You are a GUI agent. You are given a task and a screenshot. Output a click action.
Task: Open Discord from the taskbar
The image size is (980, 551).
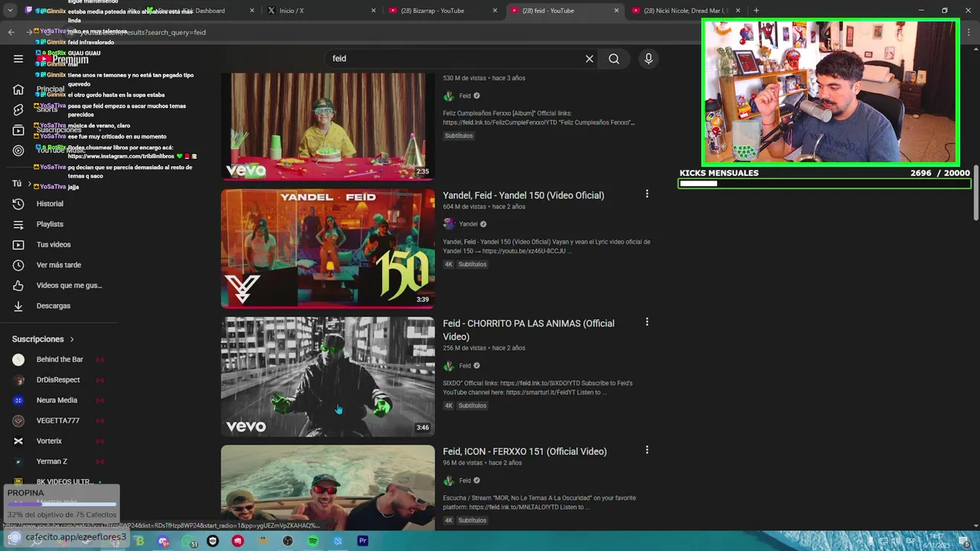[163, 541]
